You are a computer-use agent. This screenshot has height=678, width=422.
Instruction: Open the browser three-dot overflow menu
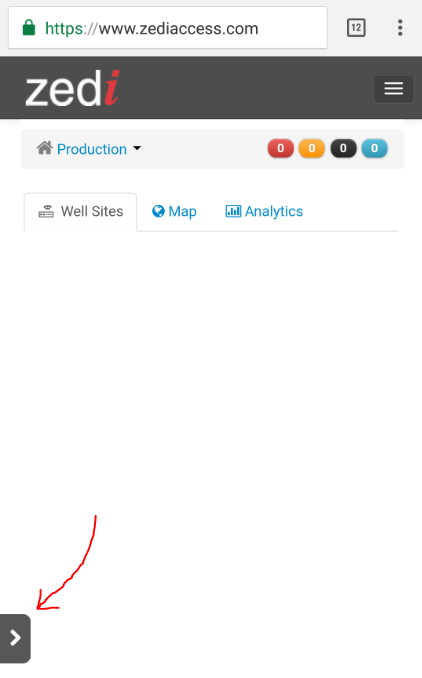pyautogui.click(x=400, y=28)
